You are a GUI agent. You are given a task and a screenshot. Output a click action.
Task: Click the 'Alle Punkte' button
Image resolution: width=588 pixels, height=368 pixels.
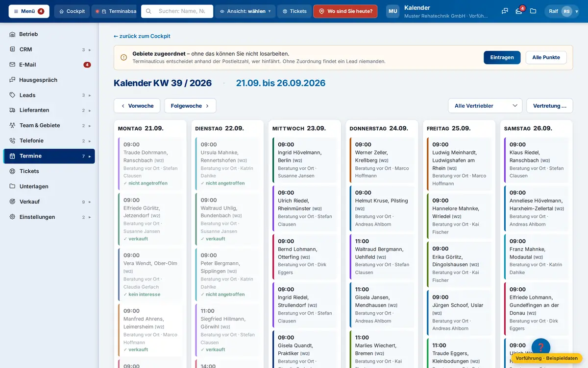[x=546, y=57]
